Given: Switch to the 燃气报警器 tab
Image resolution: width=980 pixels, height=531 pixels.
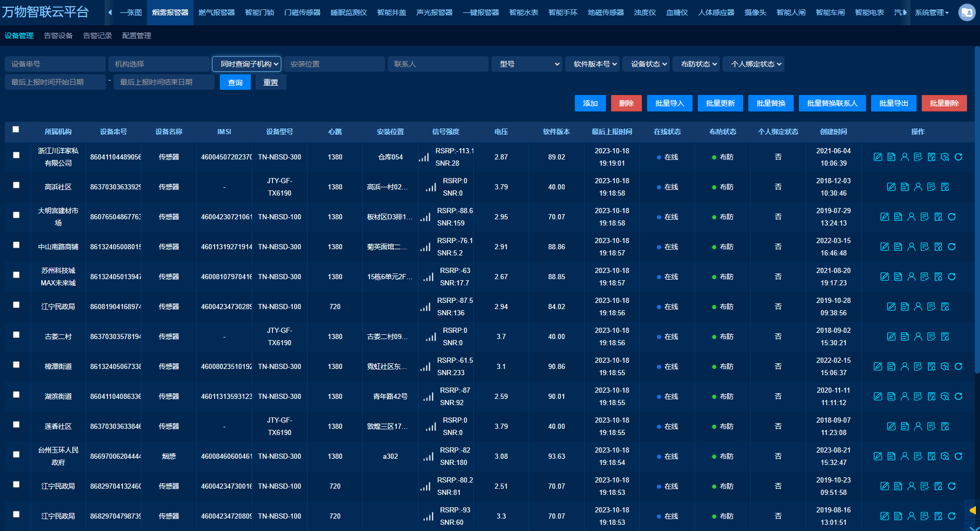Looking at the screenshot, I should click(217, 12).
